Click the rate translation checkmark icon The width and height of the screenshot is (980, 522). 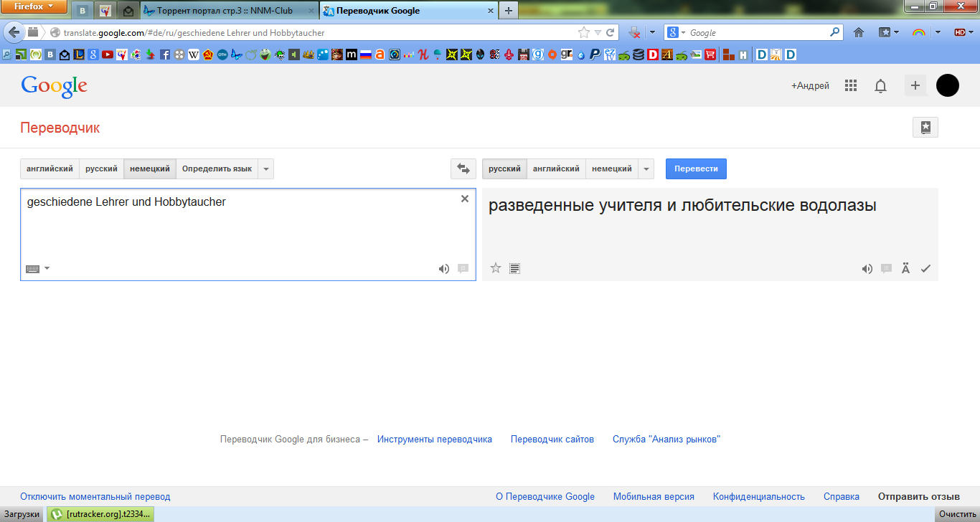coord(925,269)
